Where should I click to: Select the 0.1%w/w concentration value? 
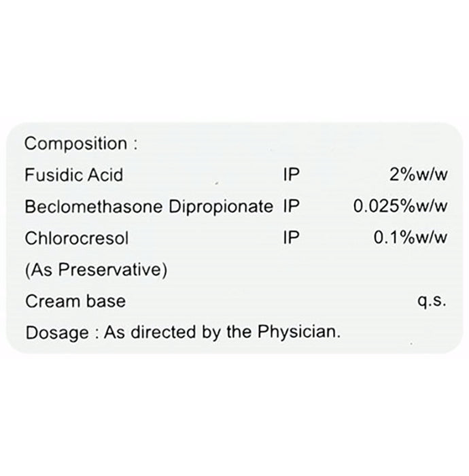(x=412, y=239)
